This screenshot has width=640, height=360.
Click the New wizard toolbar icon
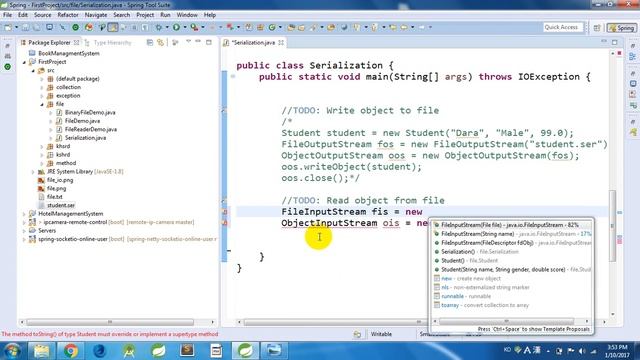point(8,27)
